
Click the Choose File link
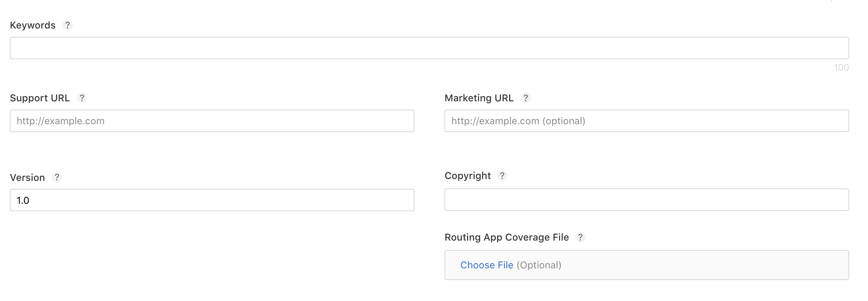tap(487, 265)
